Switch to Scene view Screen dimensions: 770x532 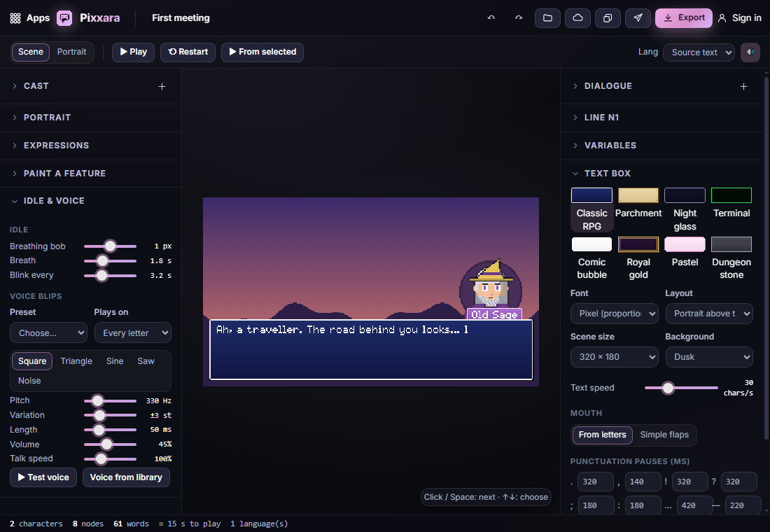tap(31, 52)
